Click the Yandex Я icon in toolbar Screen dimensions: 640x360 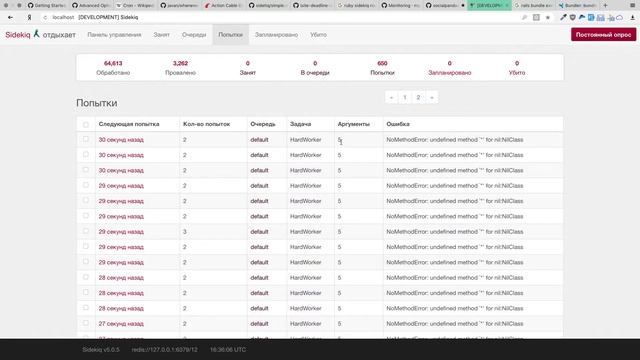[x=29, y=18]
